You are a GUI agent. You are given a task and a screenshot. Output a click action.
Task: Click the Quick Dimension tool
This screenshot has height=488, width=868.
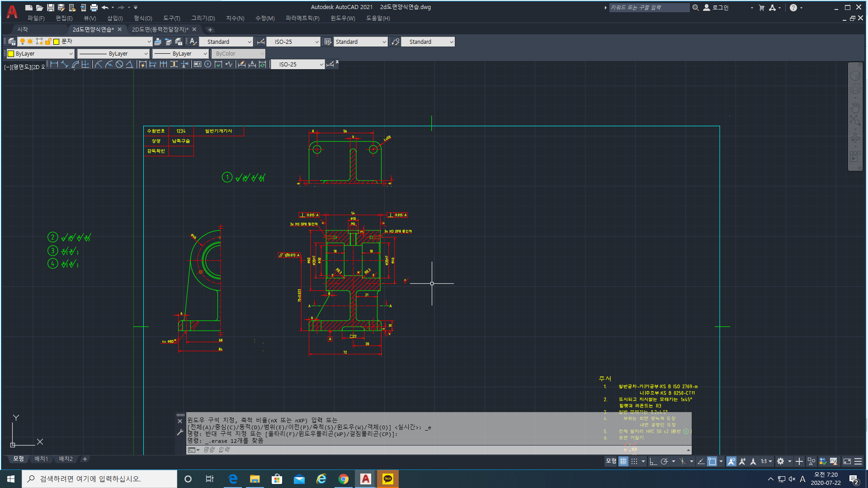coord(143,65)
